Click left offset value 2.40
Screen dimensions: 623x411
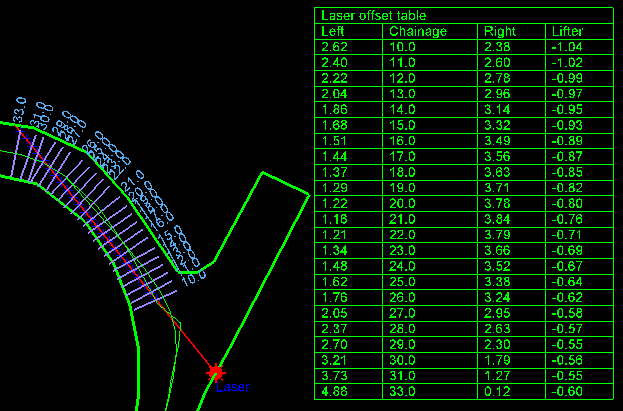[x=334, y=63]
